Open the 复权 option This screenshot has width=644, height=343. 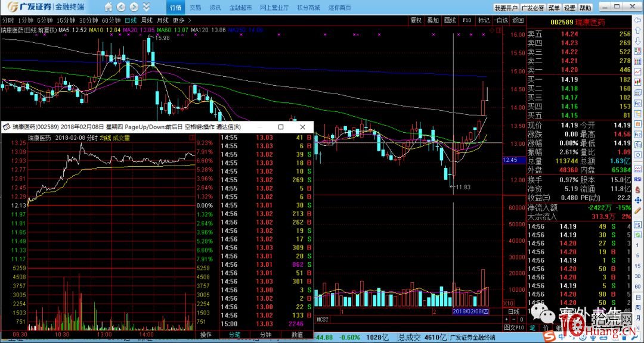pos(416,20)
